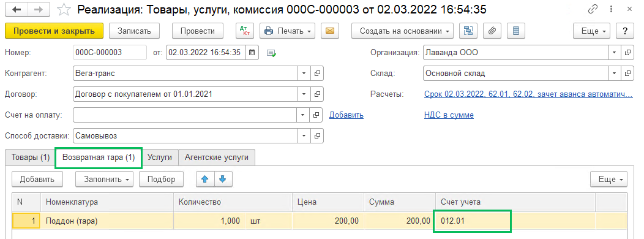Open НДС в сумме link

coord(449,115)
